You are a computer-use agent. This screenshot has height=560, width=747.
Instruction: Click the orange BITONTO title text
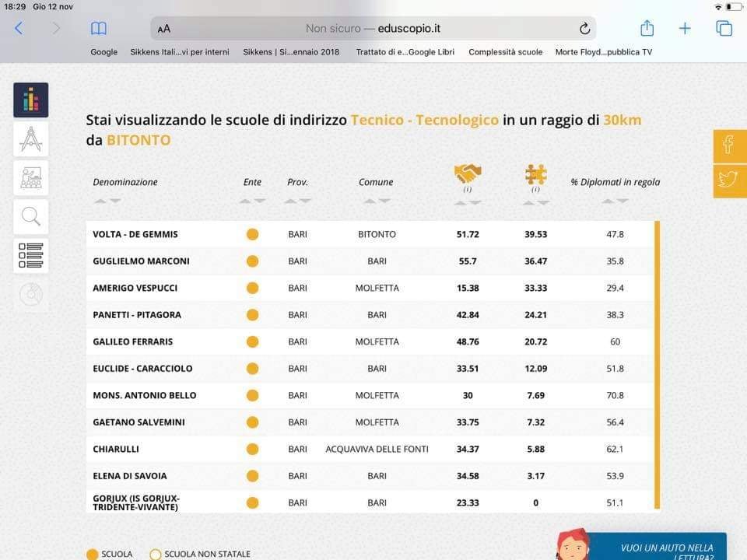click(139, 140)
